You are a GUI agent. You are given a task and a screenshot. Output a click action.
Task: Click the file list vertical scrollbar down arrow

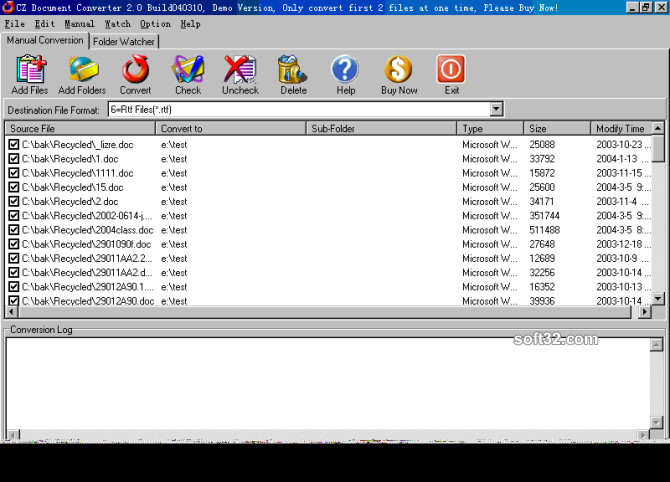point(658,299)
